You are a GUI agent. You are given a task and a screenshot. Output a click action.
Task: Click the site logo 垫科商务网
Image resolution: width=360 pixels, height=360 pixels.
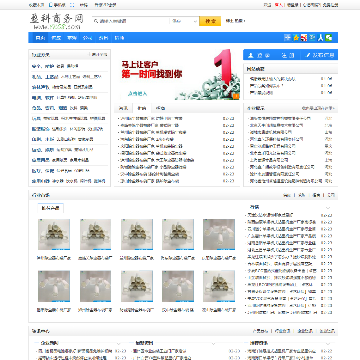(x=56, y=21)
